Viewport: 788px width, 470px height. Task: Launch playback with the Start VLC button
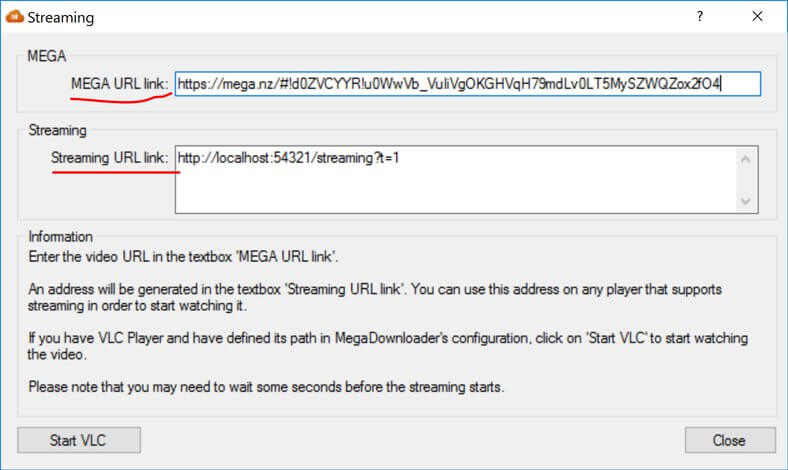79,440
